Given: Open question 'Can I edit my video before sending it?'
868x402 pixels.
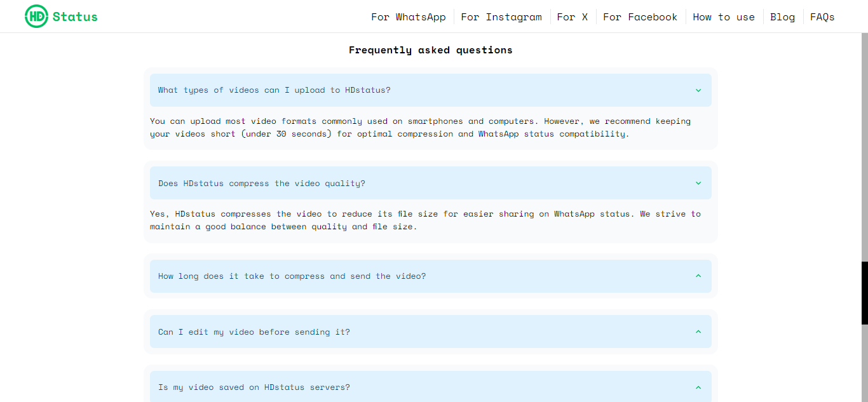Looking at the screenshot, I should (431, 332).
